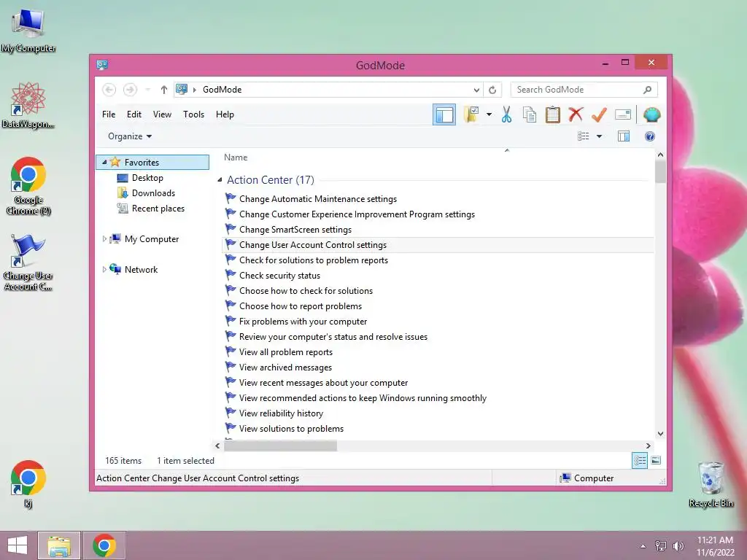The width and height of the screenshot is (747, 560).
Task: Click the Cut scissors icon
Action: (x=506, y=114)
